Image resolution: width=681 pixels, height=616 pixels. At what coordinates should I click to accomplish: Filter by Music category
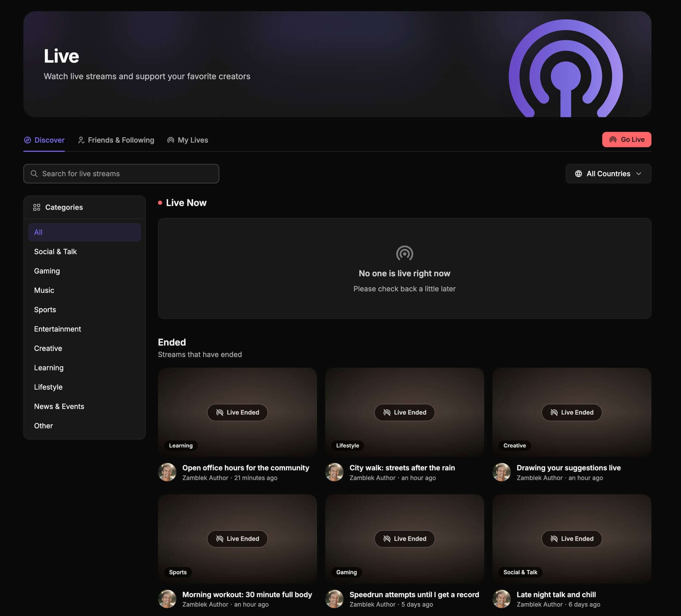(84, 290)
